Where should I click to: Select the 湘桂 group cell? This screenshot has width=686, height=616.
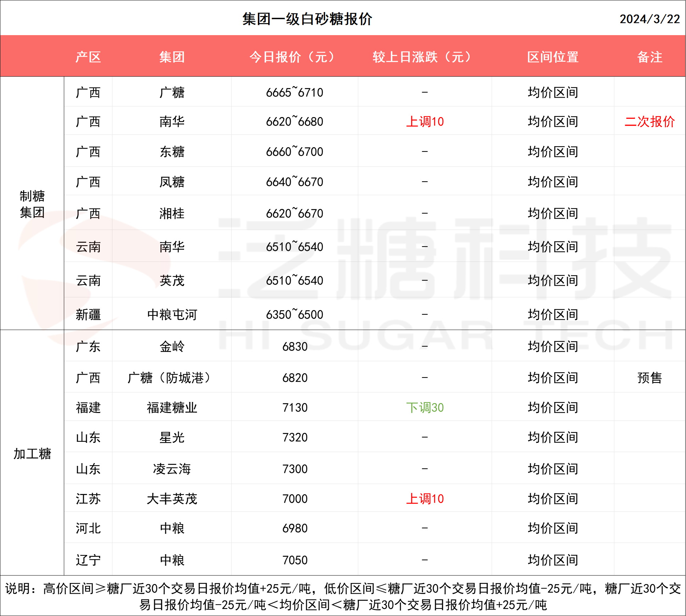click(x=172, y=213)
